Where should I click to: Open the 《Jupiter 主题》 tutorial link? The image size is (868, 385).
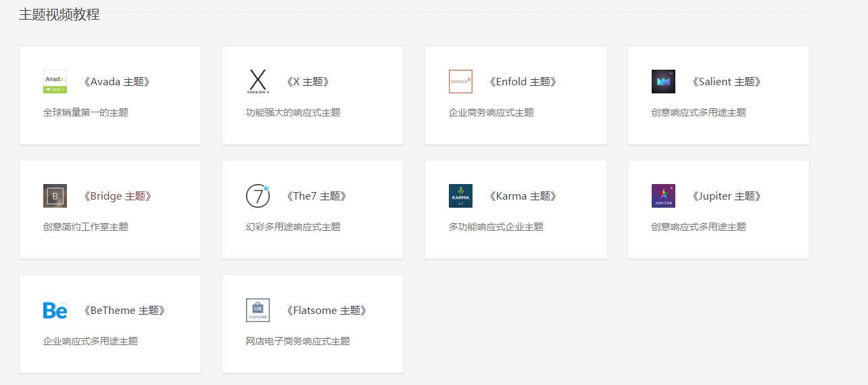(727, 196)
